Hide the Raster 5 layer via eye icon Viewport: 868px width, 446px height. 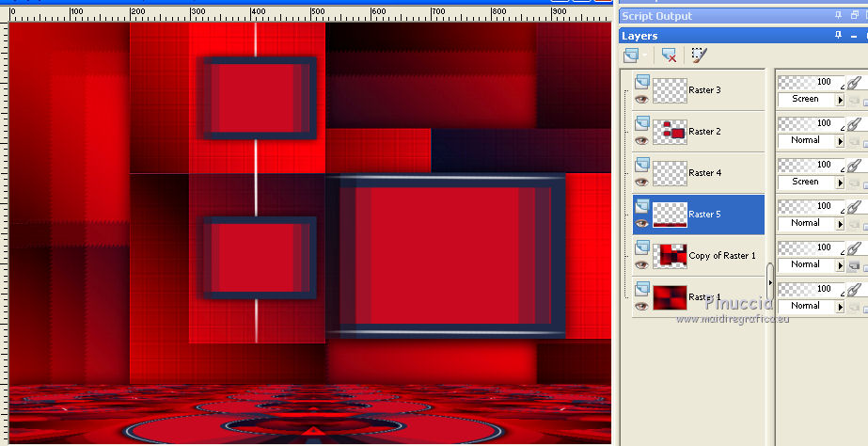(641, 223)
